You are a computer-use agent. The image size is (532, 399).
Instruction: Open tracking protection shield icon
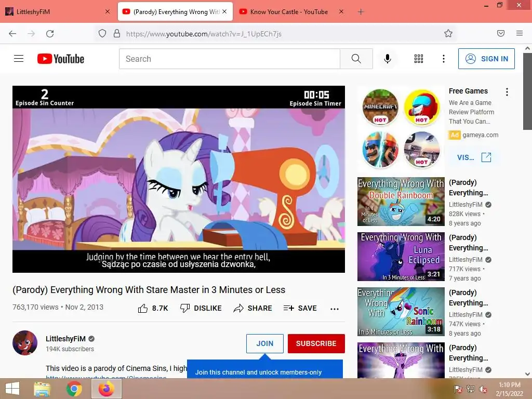tap(102, 33)
